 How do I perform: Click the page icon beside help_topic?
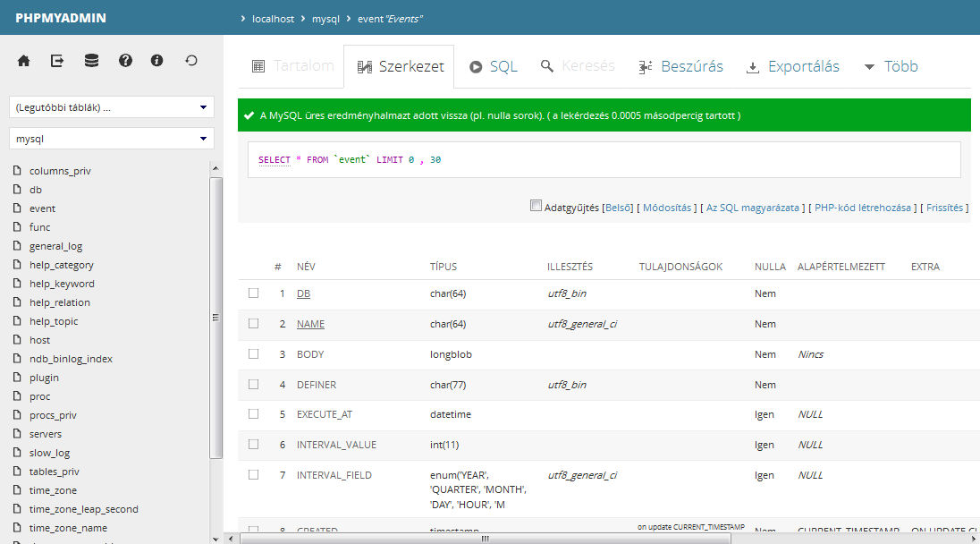[x=18, y=320]
